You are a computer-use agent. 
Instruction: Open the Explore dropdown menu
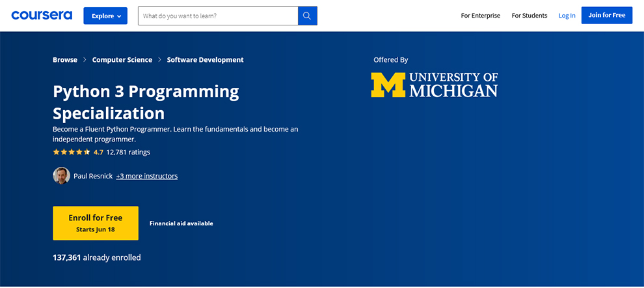[x=105, y=16]
